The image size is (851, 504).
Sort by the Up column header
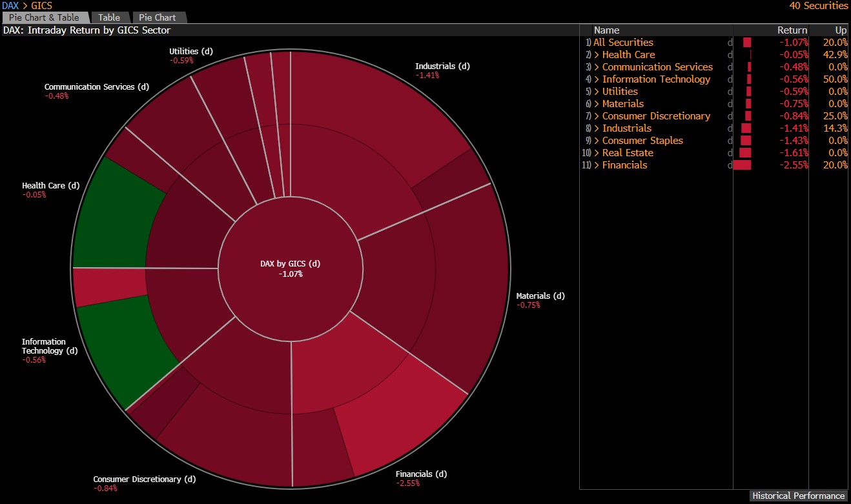point(841,30)
